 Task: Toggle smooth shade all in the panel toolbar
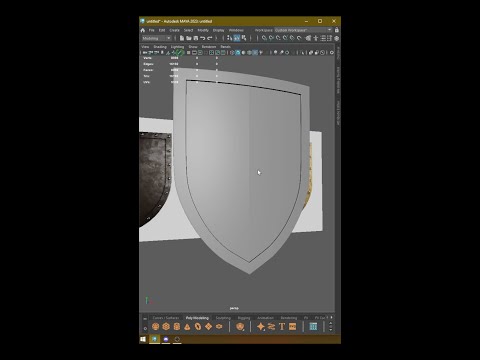click(238, 53)
